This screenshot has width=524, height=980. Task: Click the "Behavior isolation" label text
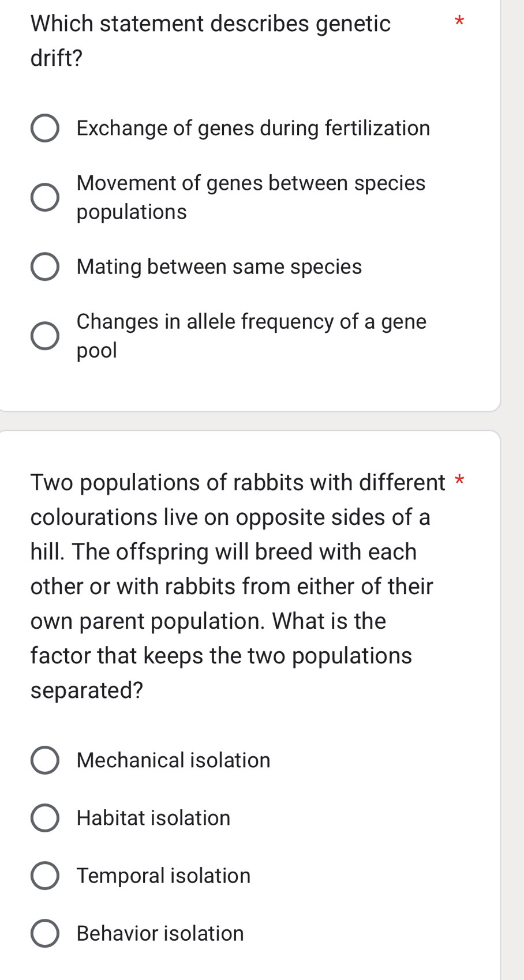pos(159,933)
